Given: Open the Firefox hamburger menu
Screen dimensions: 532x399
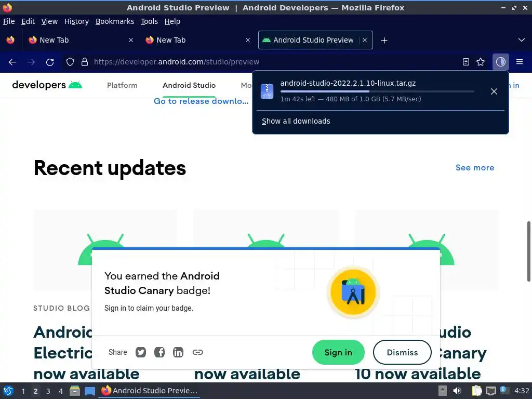Looking at the screenshot, I should pos(520,62).
